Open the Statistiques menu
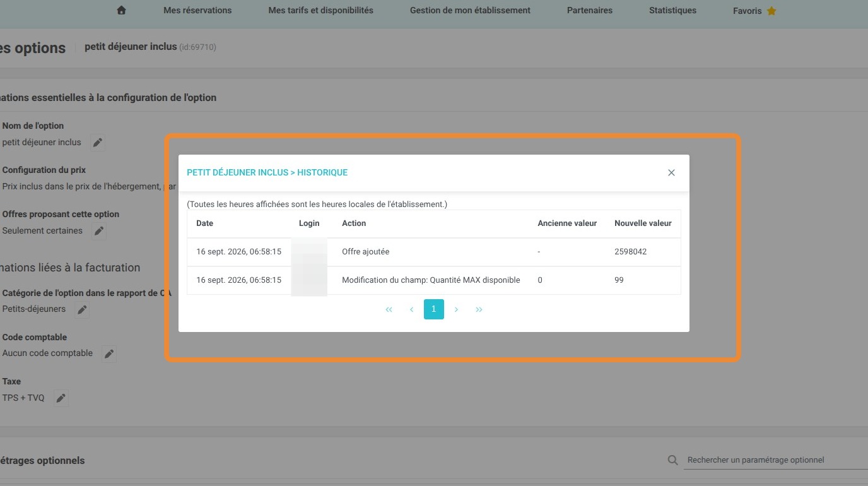Image resolution: width=868 pixels, height=486 pixels. point(672,11)
